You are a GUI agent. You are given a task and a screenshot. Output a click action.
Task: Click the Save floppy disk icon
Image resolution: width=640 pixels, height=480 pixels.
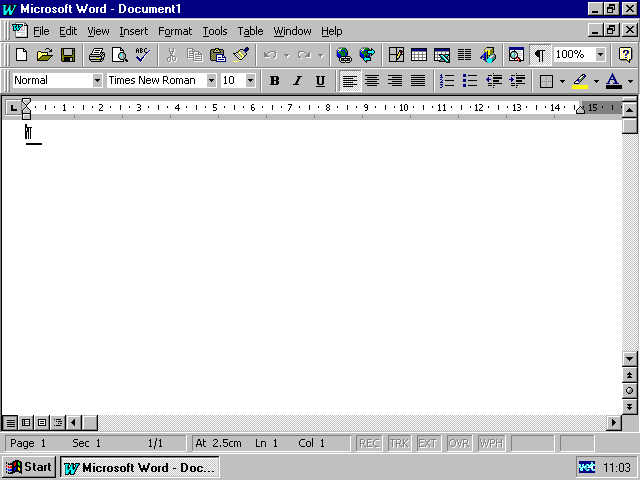coord(68,55)
